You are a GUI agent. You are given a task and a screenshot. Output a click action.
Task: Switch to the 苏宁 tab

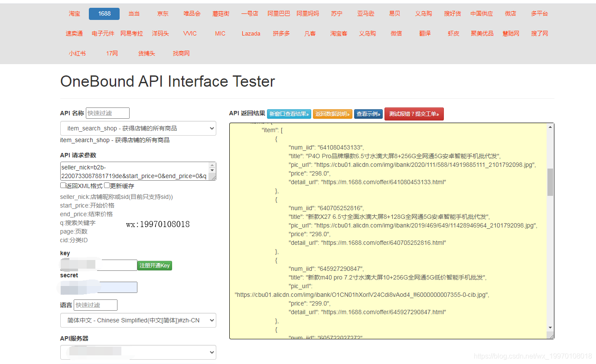coord(336,14)
